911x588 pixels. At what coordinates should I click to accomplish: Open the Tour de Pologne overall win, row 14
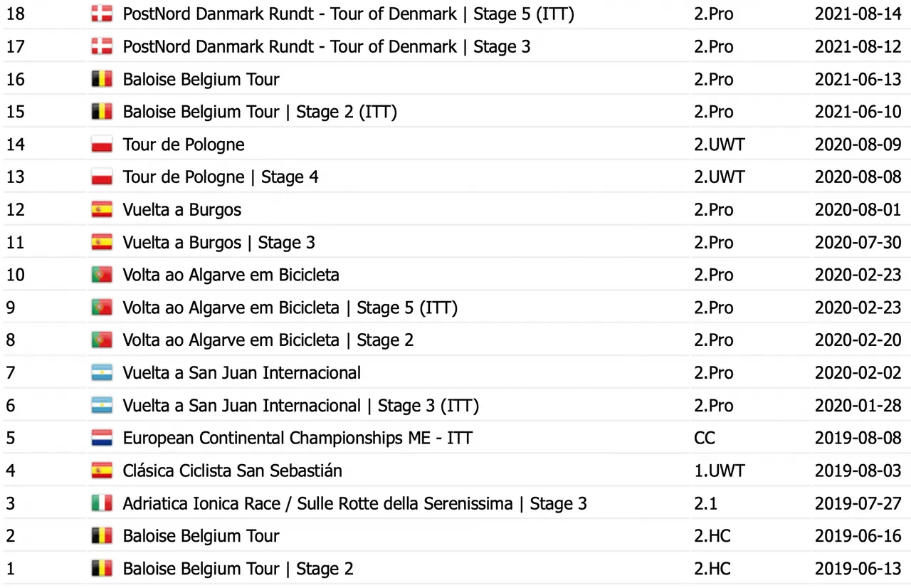[x=184, y=145]
